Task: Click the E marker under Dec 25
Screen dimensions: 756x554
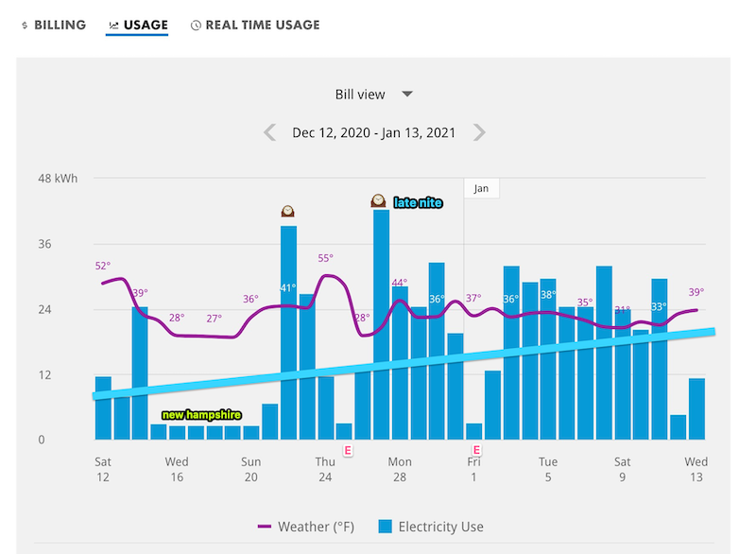Action: click(x=348, y=451)
